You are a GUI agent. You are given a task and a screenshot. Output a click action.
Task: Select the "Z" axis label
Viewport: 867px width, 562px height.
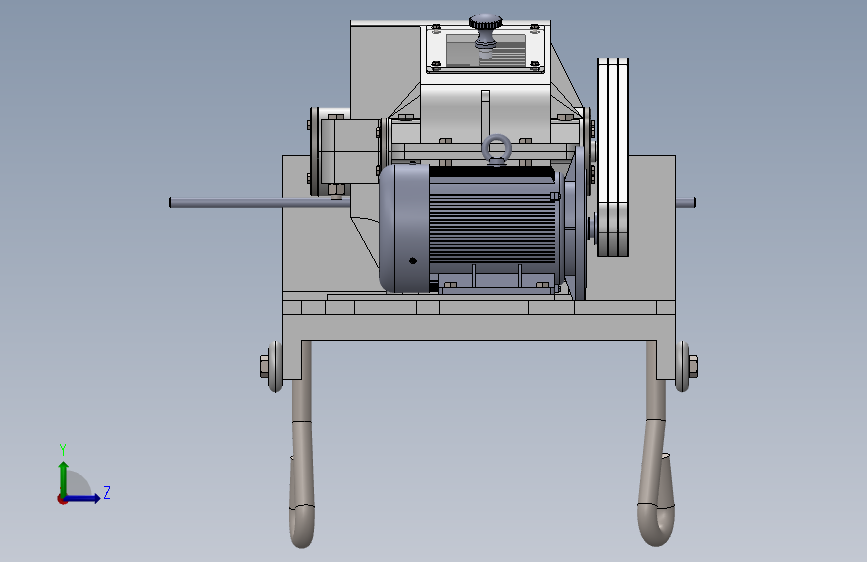click(107, 492)
